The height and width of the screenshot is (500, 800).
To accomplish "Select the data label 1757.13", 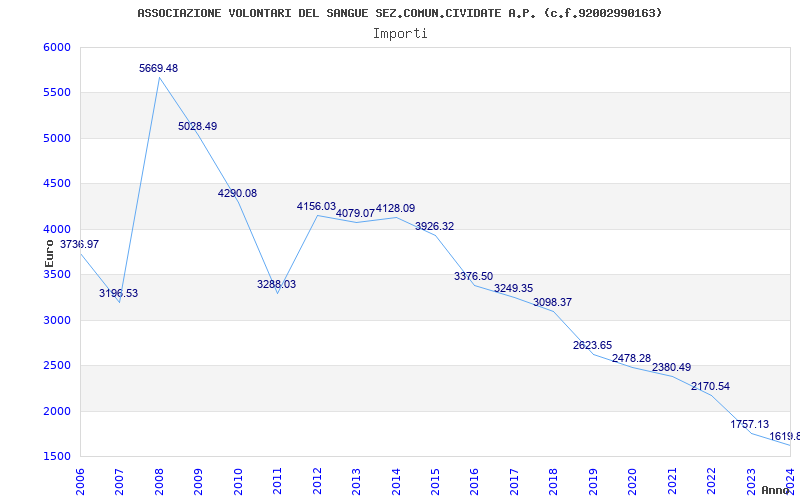I will (x=749, y=424).
